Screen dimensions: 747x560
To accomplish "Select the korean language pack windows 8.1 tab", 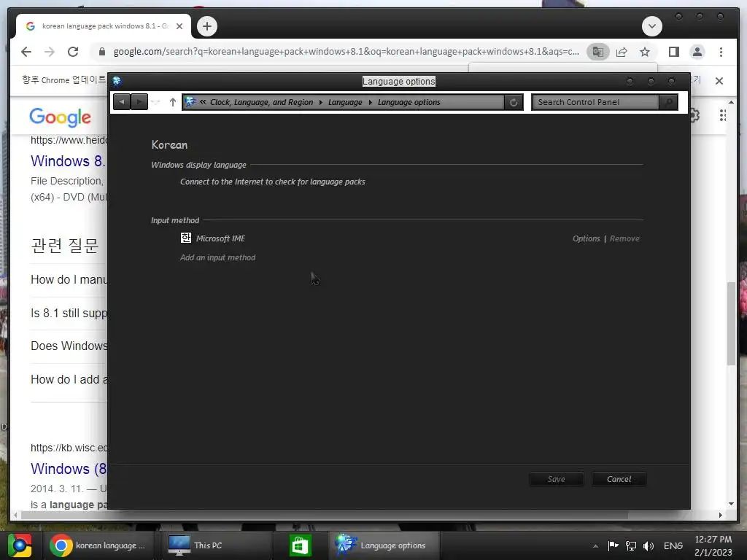I will pos(104,26).
